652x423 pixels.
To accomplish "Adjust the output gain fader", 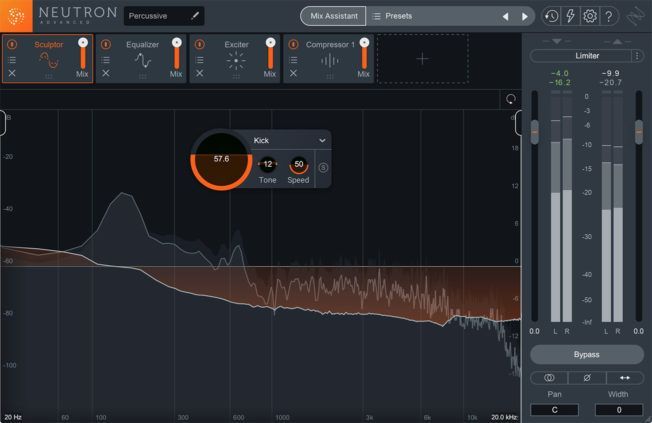I will 639,132.
